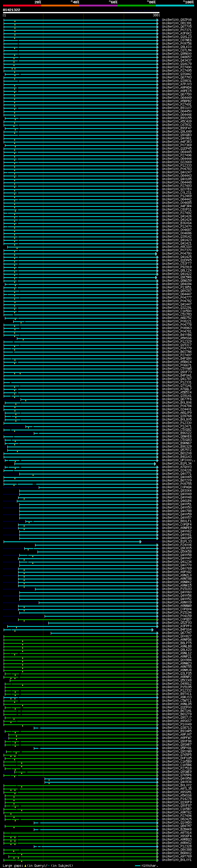Select the UniRef100_P09756 label
This screenshot has height=868, width=197.
[x=176, y=43]
